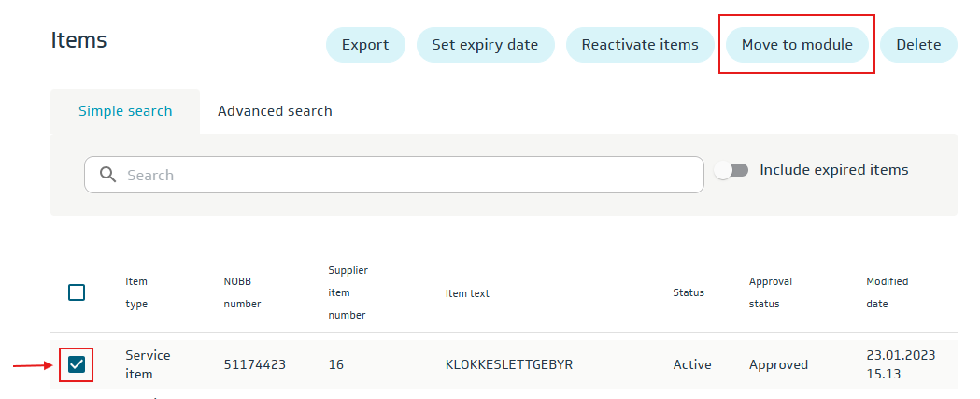The width and height of the screenshot is (980, 399).
Task: Enable the Include expired items switch
Action: pyautogui.click(x=731, y=170)
